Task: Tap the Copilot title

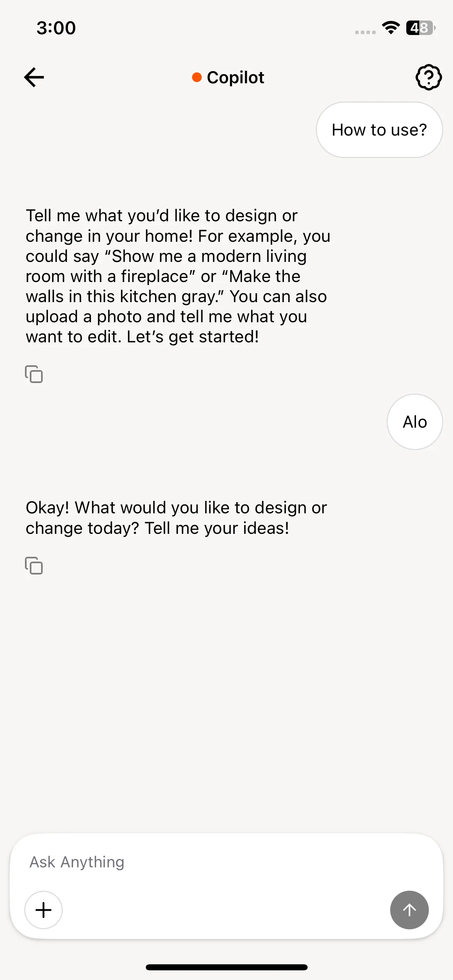Action: click(x=236, y=77)
